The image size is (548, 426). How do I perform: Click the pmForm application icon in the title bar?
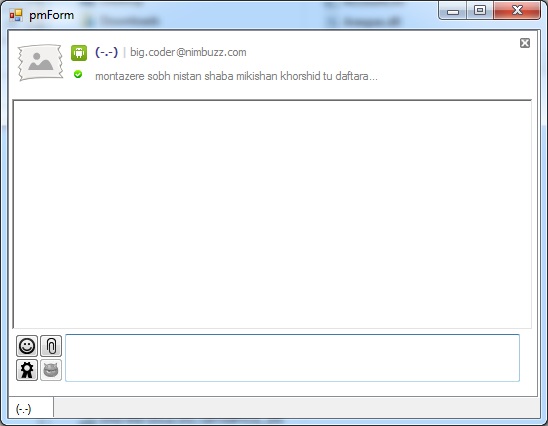tap(16, 15)
